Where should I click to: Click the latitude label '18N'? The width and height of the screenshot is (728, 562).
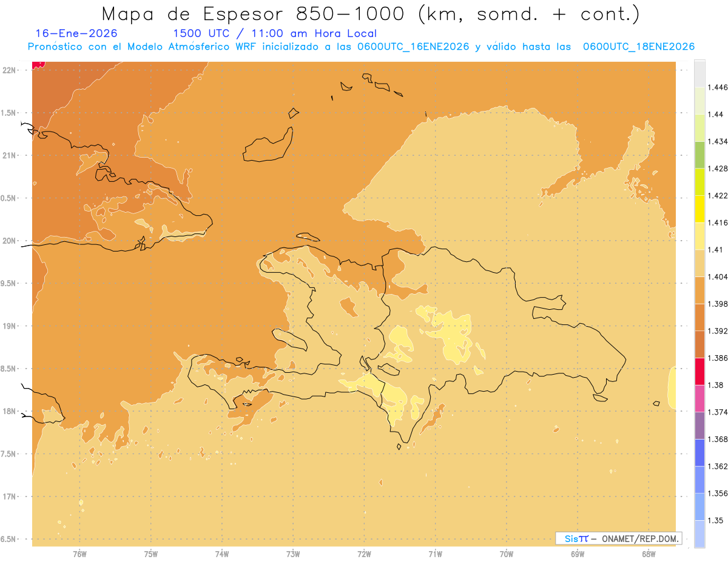pos(10,412)
